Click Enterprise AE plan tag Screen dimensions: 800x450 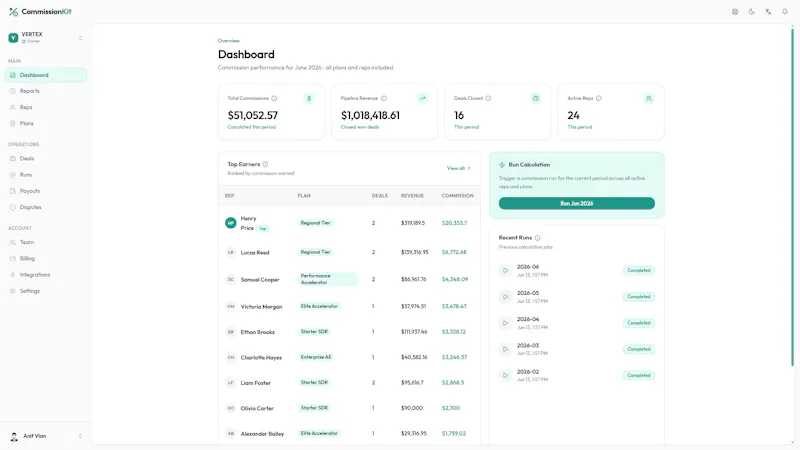click(x=316, y=357)
